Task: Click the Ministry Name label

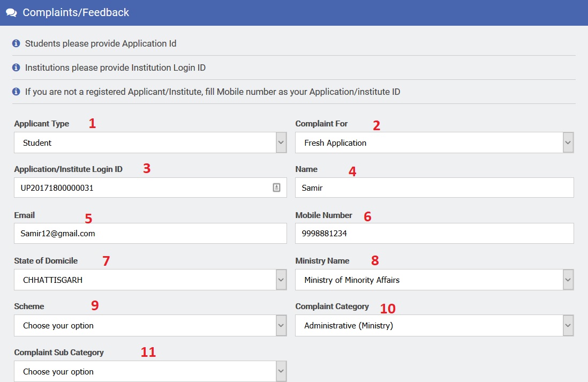Action: click(322, 261)
